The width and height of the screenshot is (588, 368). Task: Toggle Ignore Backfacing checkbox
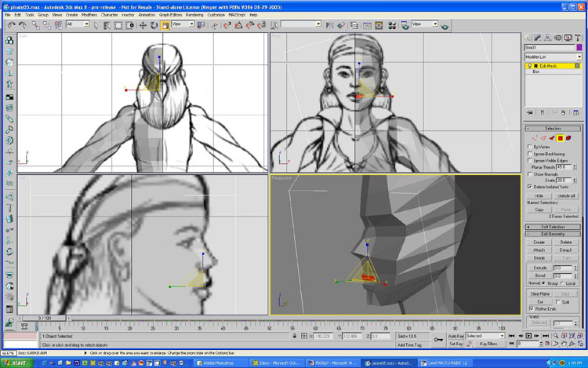530,153
